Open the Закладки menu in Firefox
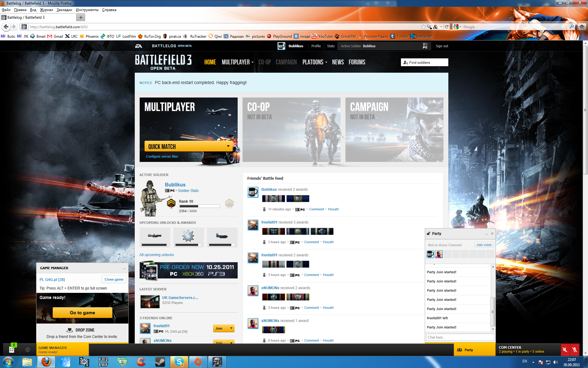The height and width of the screenshot is (368, 588). (x=64, y=10)
